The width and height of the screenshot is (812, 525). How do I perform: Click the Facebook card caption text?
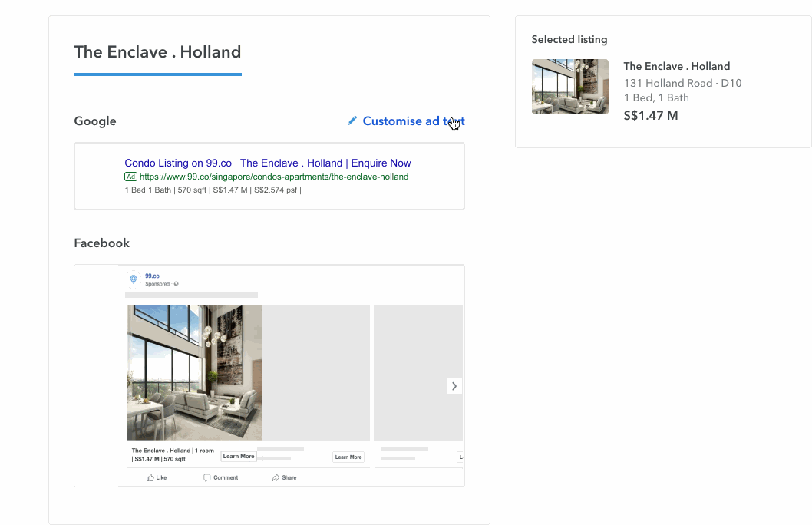point(173,454)
